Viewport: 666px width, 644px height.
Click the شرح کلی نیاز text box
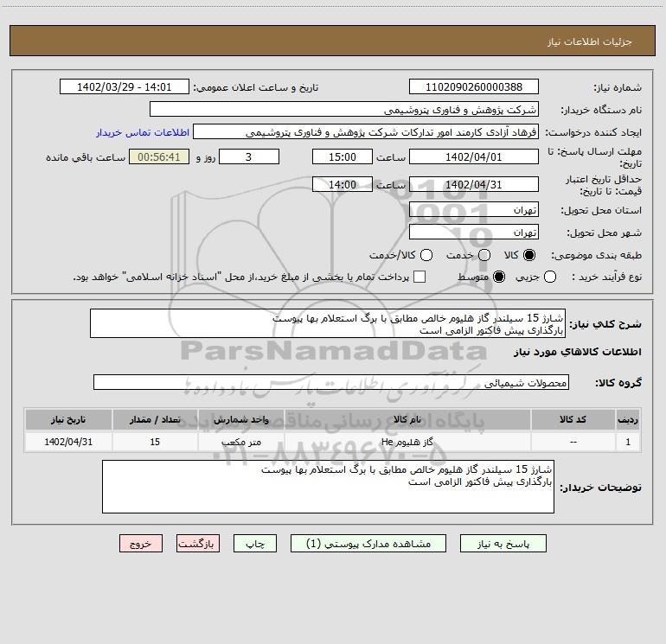pyautogui.click(x=328, y=323)
